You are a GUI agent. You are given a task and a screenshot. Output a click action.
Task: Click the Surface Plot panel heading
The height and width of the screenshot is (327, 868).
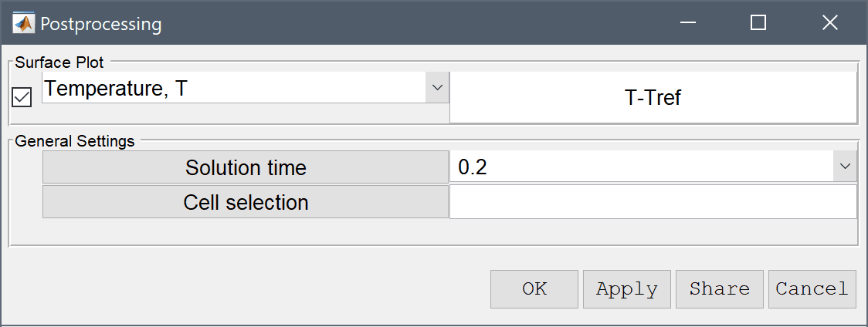[59, 62]
